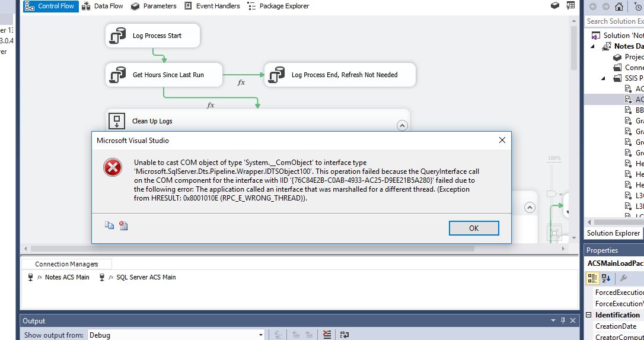
Task: Select the Get Hours Since Last Run task
Action: pyautogui.click(x=164, y=75)
